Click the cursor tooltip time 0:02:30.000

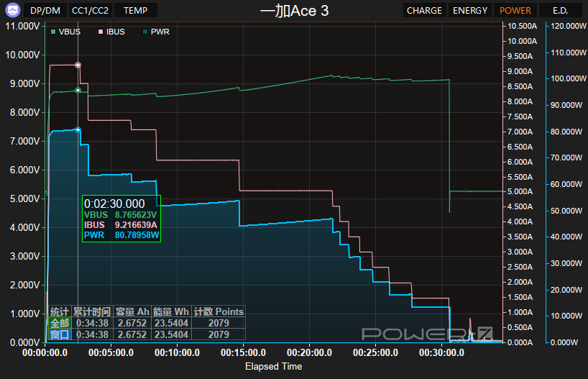click(x=114, y=204)
